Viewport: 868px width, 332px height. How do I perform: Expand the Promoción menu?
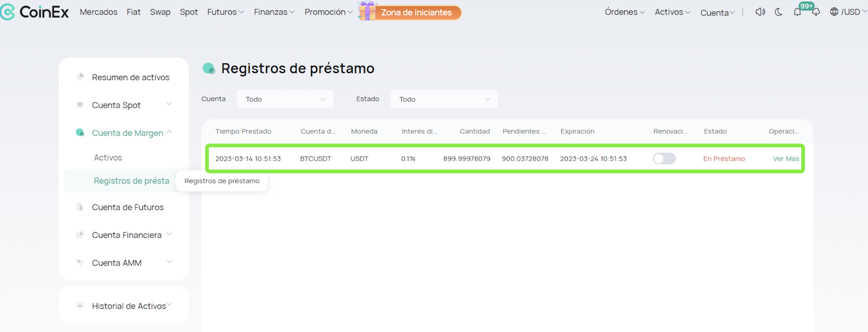328,12
